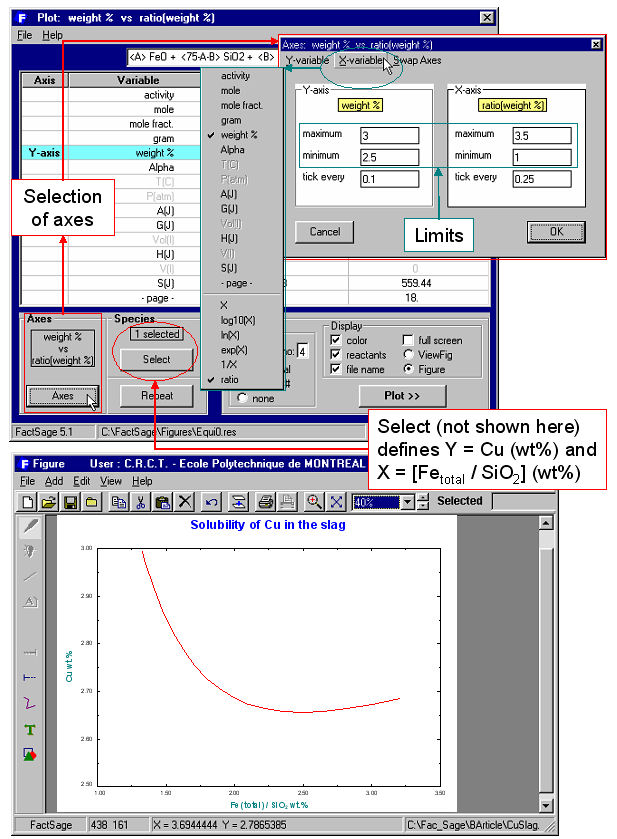This screenshot has height=839, width=617.
Task: Click the Save icon in Figure toolbar
Action: click(69, 501)
